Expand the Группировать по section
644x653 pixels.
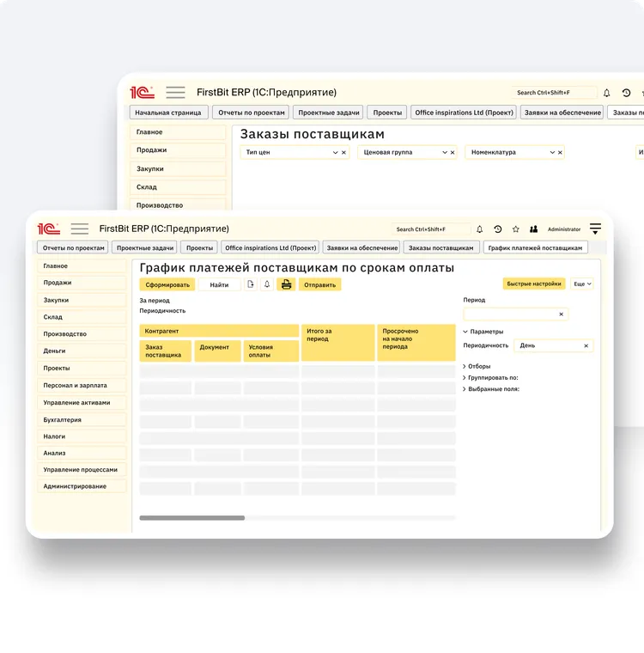pos(465,377)
